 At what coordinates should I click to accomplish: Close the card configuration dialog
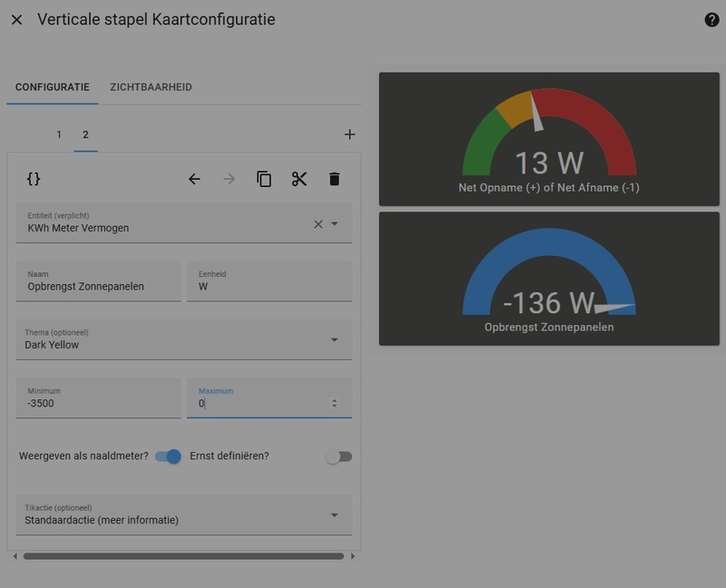[x=16, y=20]
